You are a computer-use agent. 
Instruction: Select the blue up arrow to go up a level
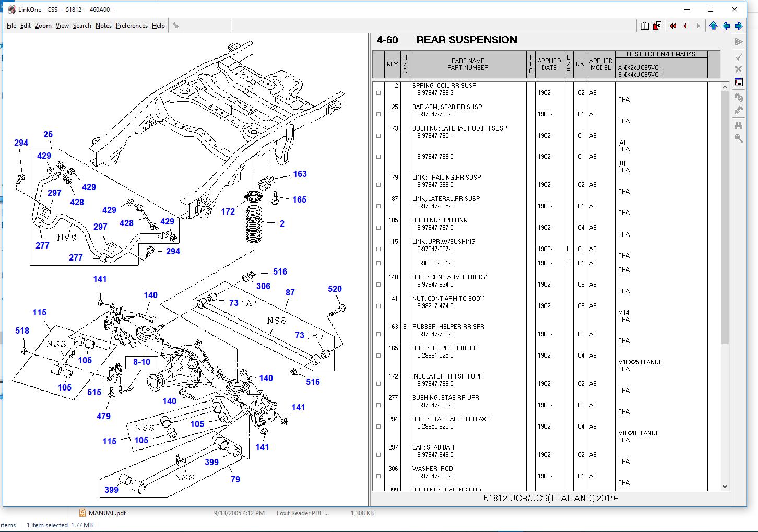[713, 25]
